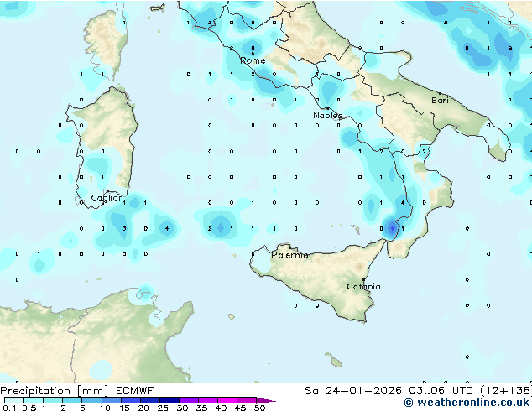Select the 1–2 mm legend swatch
The image size is (532, 411).
click(53, 400)
